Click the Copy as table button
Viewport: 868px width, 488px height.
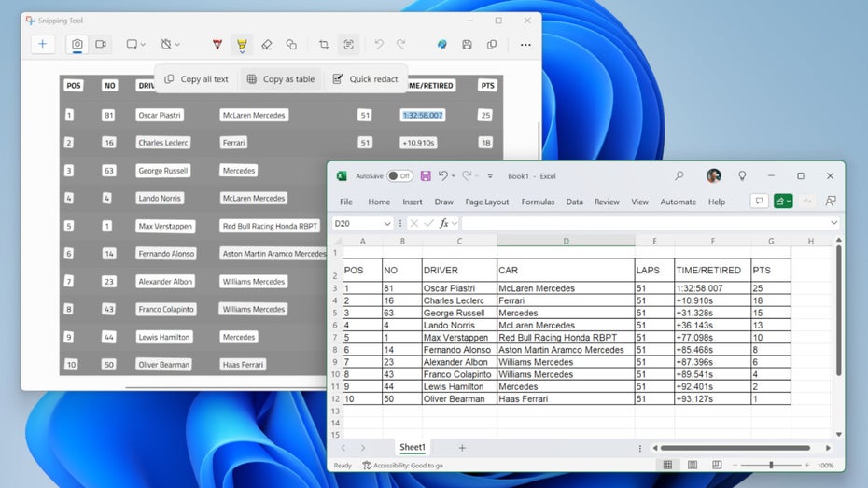[280, 79]
